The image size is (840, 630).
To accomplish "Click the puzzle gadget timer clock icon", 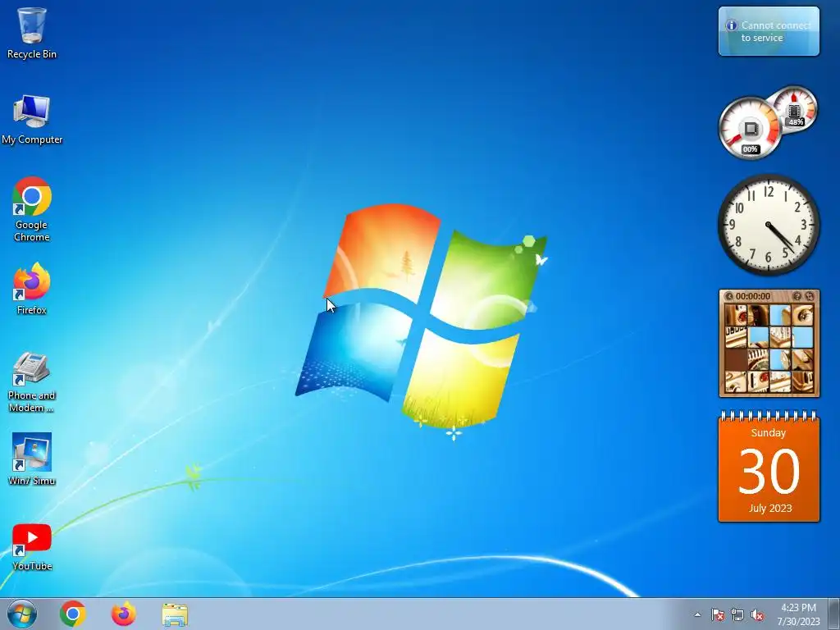I will (729, 296).
